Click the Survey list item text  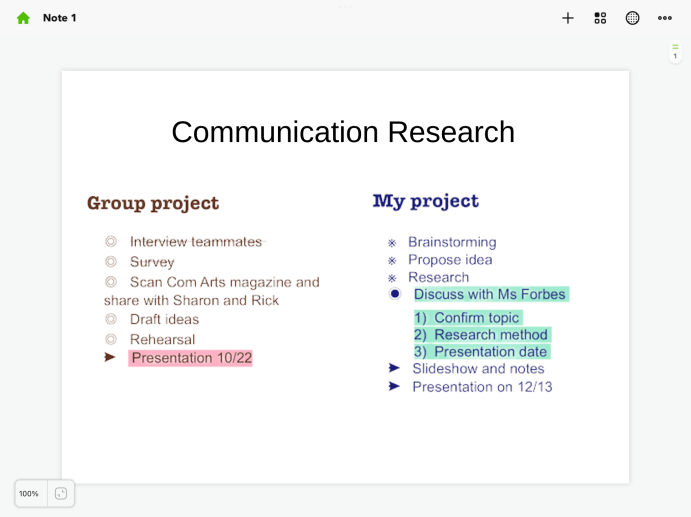pyautogui.click(x=152, y=262)
